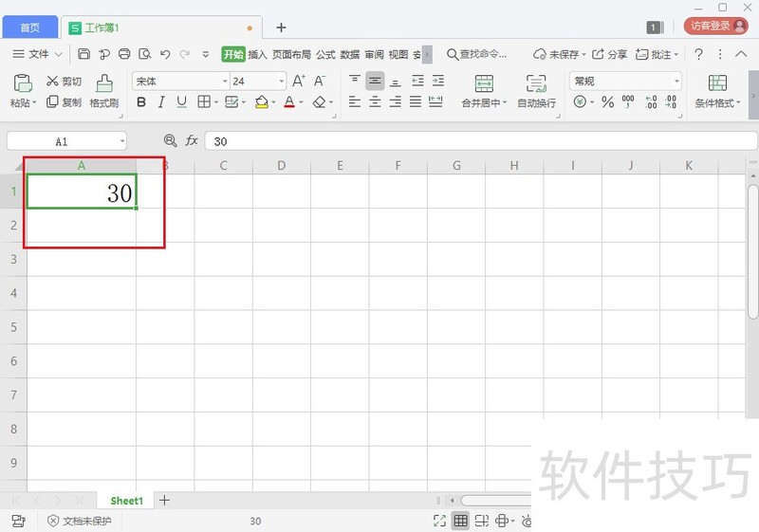
Task: Open Conditional Formatting menu
Action: (717, 91)
